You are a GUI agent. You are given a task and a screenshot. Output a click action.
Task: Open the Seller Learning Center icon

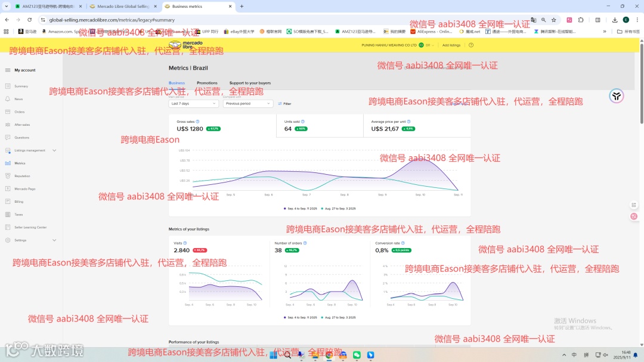click(x=8, y=227)
